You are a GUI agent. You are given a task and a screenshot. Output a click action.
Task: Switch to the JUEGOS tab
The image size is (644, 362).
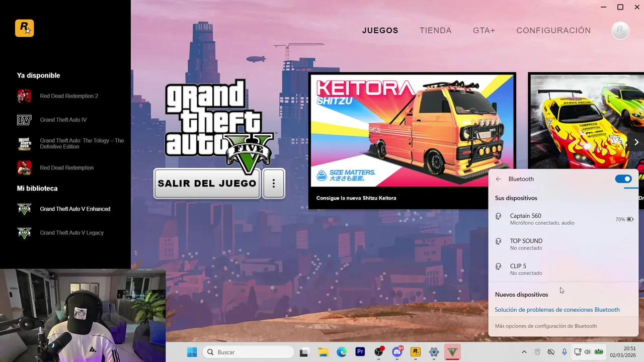380,31
